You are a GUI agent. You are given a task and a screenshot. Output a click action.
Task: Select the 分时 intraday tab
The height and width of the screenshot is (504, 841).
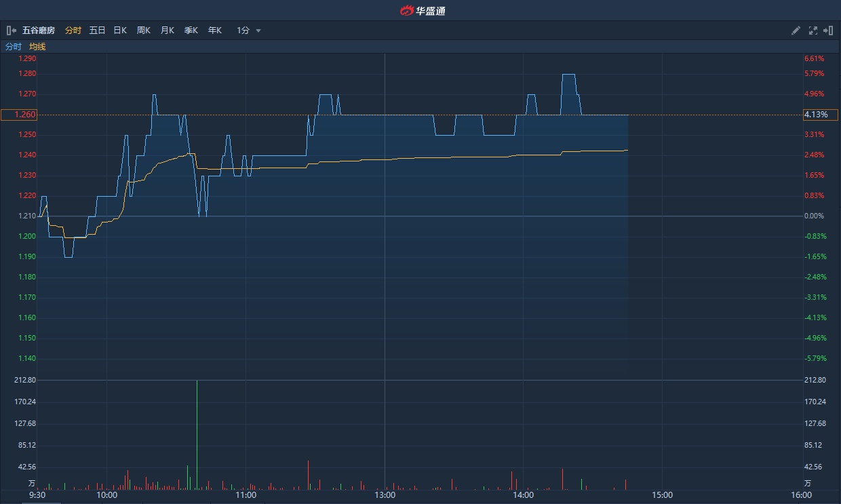click(73, 31)
